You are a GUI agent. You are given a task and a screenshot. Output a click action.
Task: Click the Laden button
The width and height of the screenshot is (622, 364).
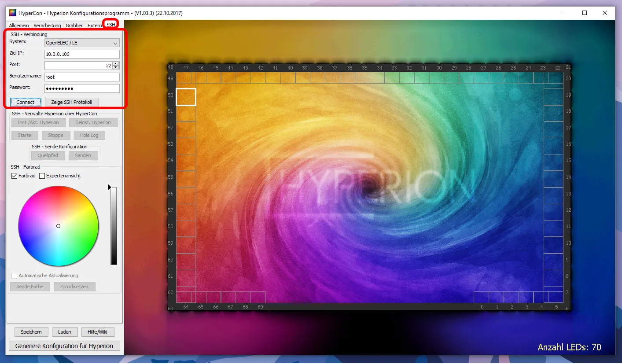pyautogui.click(x=65, y=332)
